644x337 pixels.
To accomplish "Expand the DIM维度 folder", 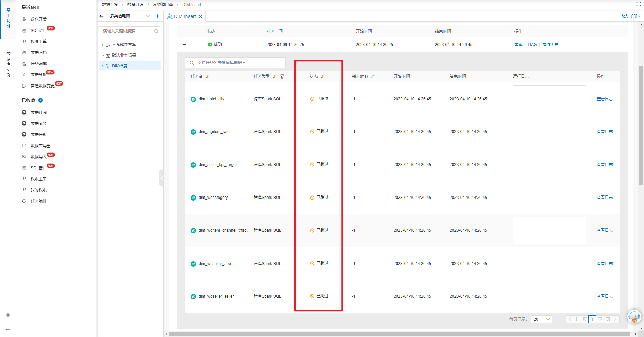I will pyautogui.click(x=103, y=66).
